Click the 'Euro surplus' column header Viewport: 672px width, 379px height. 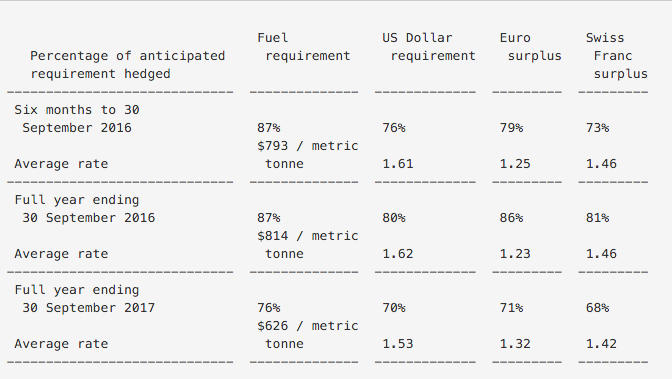(x=531, y=47)
